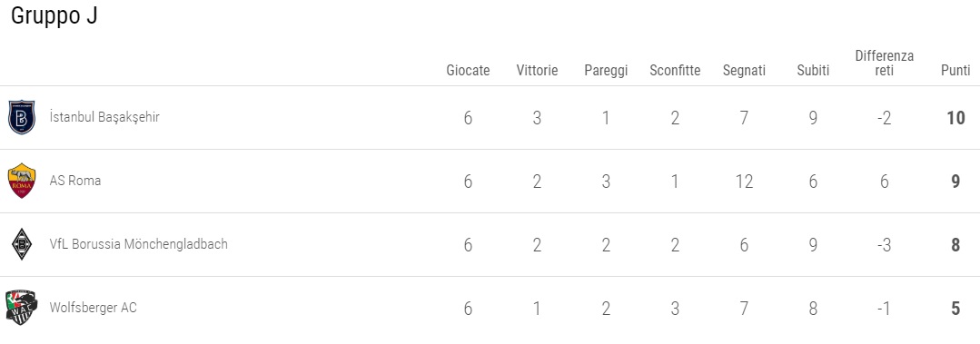This screenshot has height=344, width=980.
Task: Select the Punti column header
Action: [x=955, y=71]
